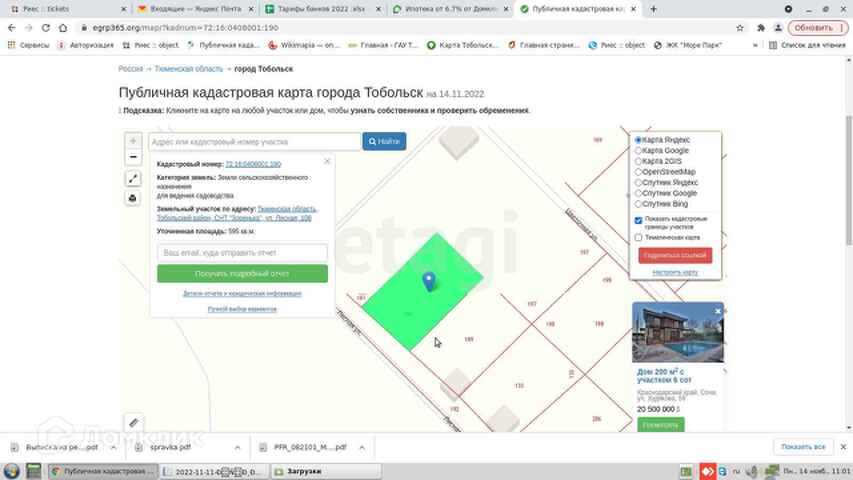Open the Сервисы apps shortcut
The image size is (853, 480).
click(x=28, y=45)
